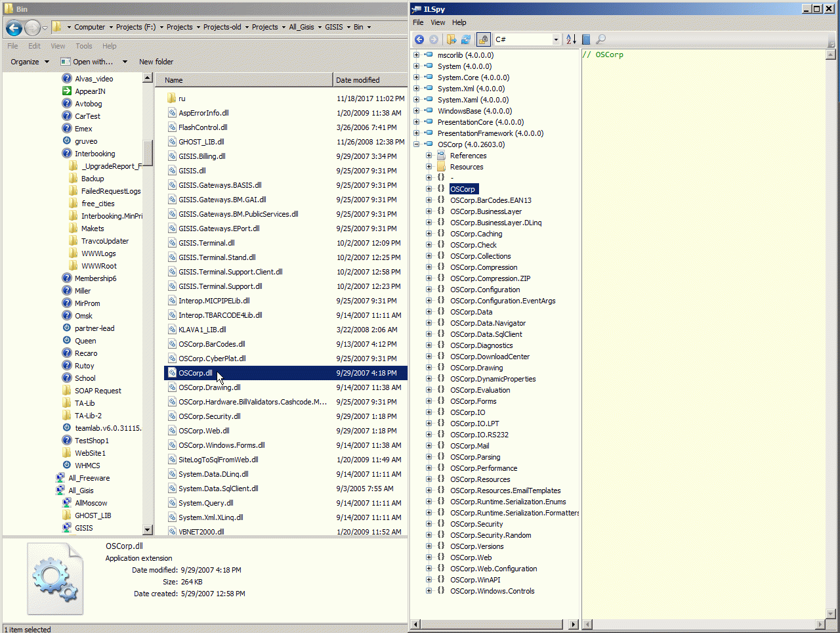Screen dimensions: 840x633
Task: Click the teamlab.v6.0.31115 icon in sidebar
Action: [67, 428]
